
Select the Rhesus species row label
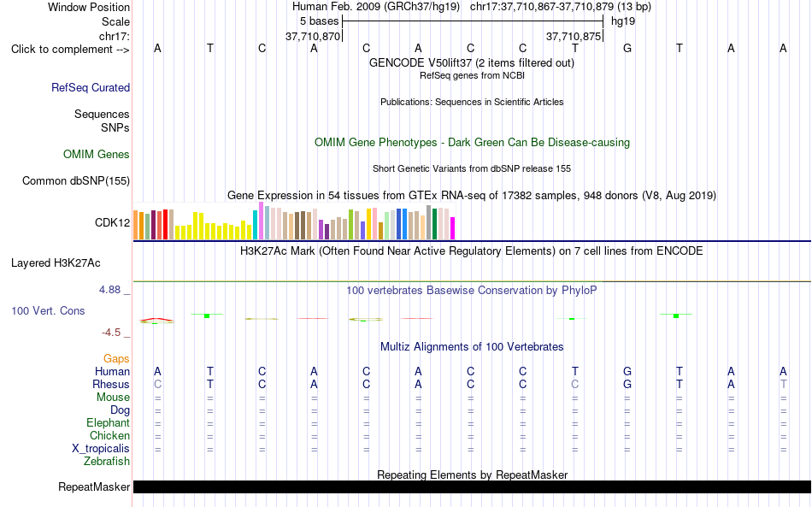111,384
